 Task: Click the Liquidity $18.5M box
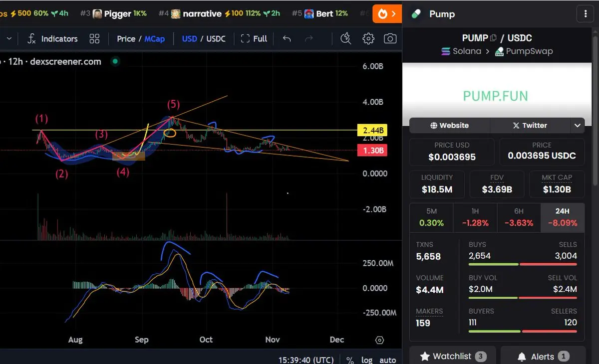pyautogui.click(x=437, y=184)
